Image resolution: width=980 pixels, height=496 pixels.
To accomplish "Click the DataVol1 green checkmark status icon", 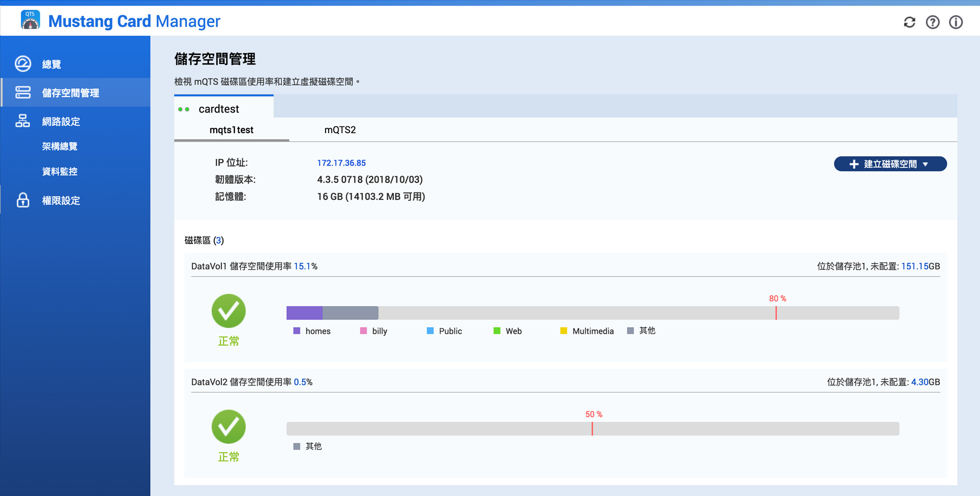I will tap(229, 311).
